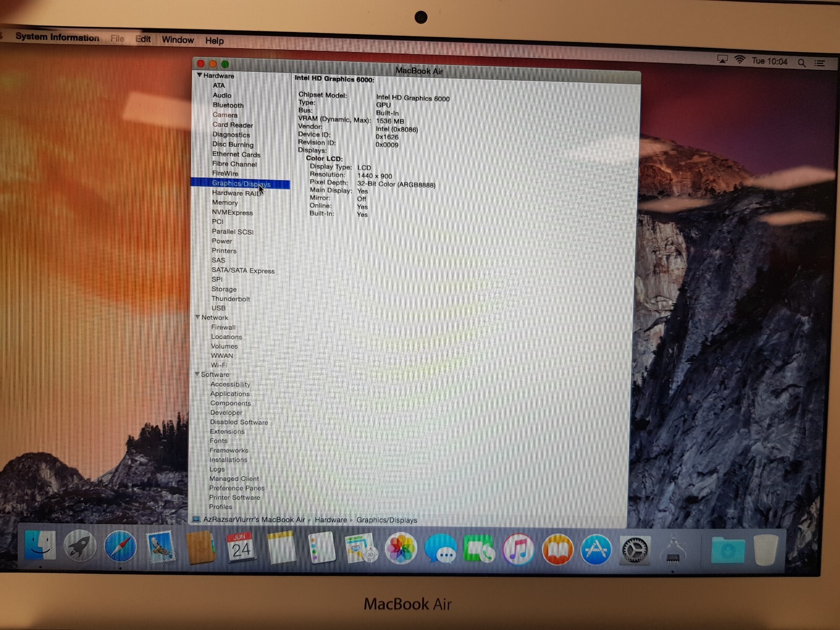This screenshot has width=840, height=630.
Task: Close the System Information window
Action: [x=201, y=64]
